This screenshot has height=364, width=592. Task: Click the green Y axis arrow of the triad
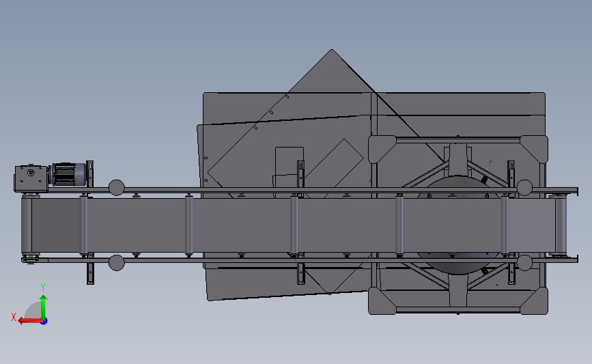coord(44,307)
